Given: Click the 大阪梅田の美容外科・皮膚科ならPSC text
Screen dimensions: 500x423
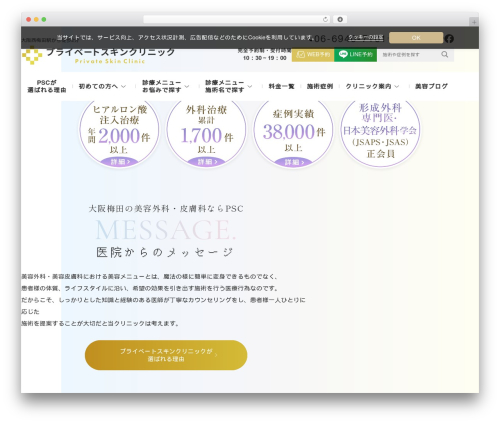Looking at the screenshot, I should tap(166, 209).
